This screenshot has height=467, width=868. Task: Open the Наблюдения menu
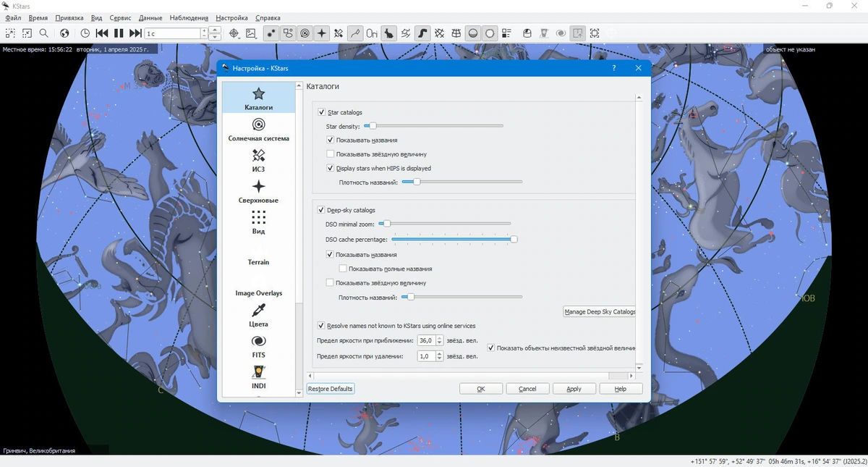pyautogui.click(x=189, y=17)
